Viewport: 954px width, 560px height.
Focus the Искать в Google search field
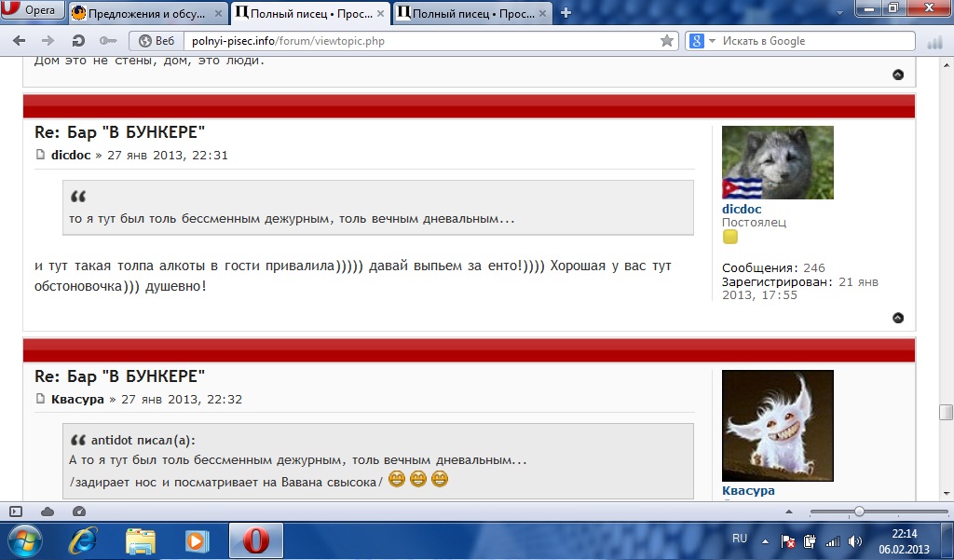pyautogui.click(x=815, y=41)
